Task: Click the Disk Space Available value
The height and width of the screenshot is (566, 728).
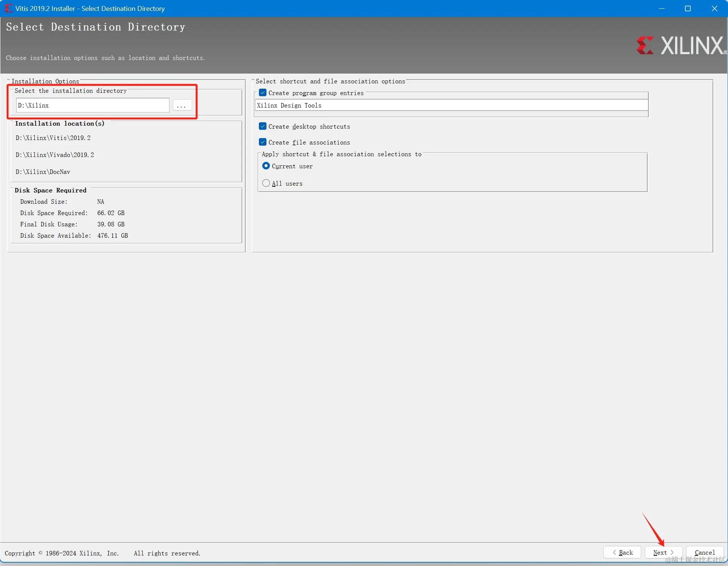Action: click(x=112, y=236)
